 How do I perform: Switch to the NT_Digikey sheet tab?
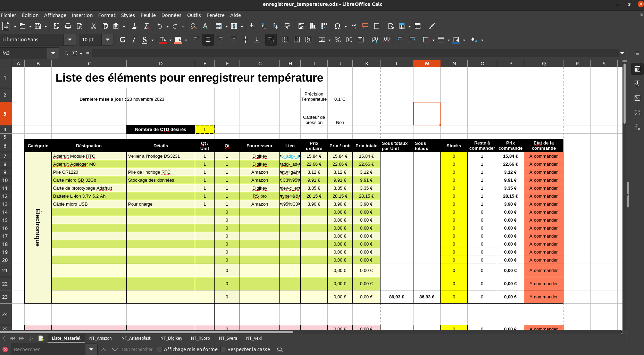click(x=171, y=338)
